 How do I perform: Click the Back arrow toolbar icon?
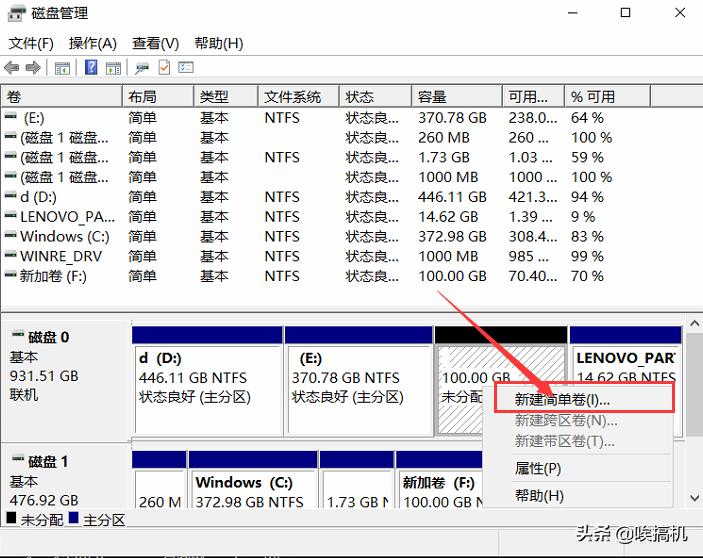(x=12, y=68)
